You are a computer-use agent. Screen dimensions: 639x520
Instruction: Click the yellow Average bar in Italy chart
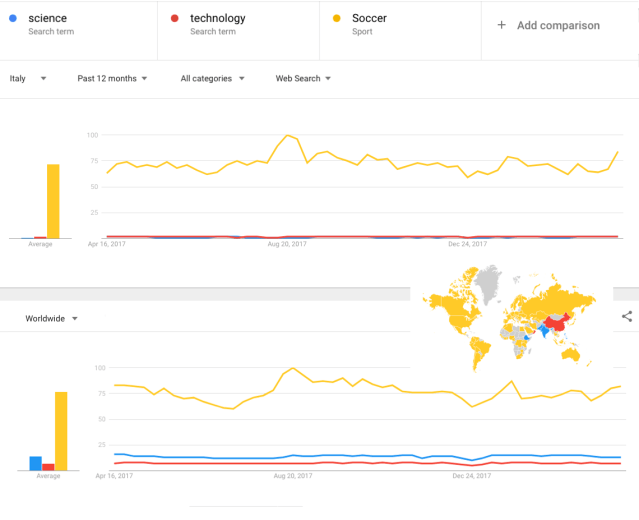click(x=53, y=202)
